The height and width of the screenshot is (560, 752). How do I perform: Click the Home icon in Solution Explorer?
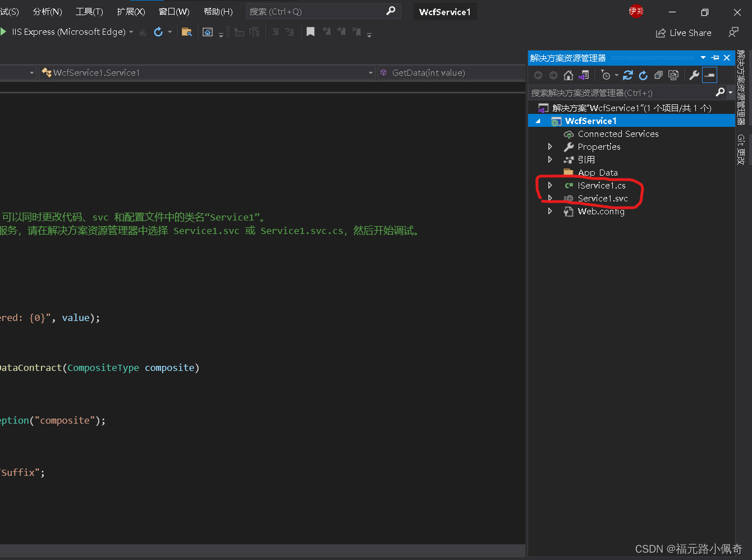pos(568,75)
